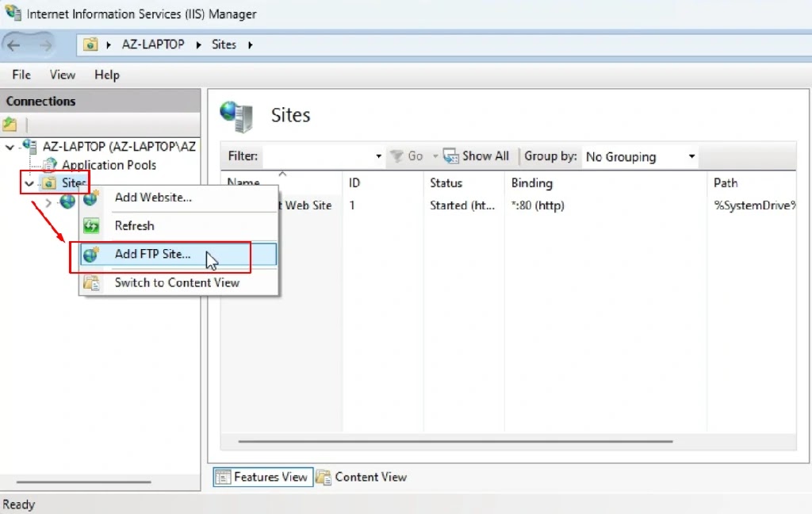Image resolution: width=812 pixels, height=514 pixels.
Task: Choose Refresh from context menu
Action: pyautogui.click(x=178, y=226)
